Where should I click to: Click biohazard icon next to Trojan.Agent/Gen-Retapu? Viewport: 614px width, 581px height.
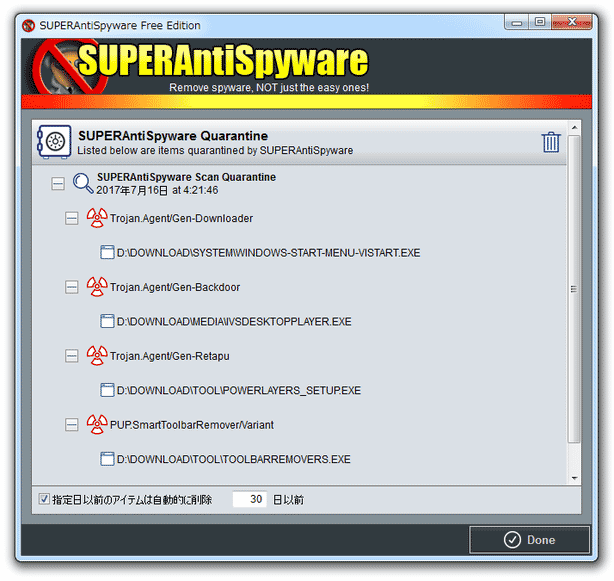(x=97, y=355)
